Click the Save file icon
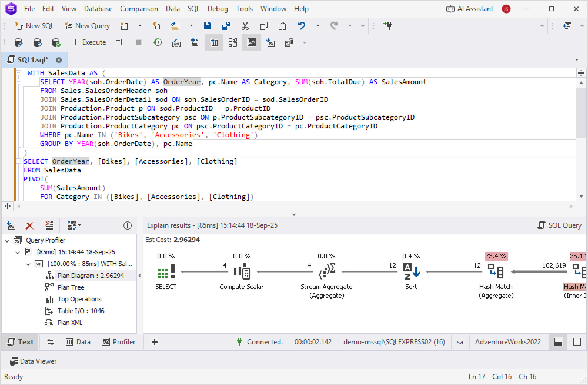Screen dimensions: 588x385 (x=208, y=25)
